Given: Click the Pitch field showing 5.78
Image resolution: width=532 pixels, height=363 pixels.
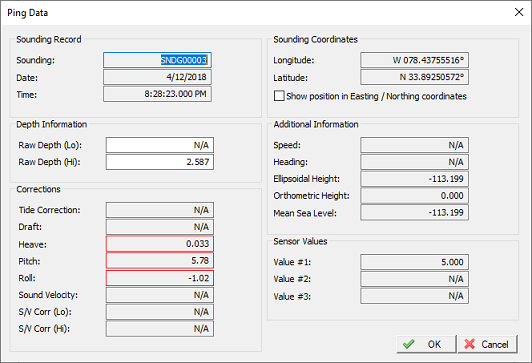Looking at the screenshot, I should pyautogui.click(x=160, y=261).
